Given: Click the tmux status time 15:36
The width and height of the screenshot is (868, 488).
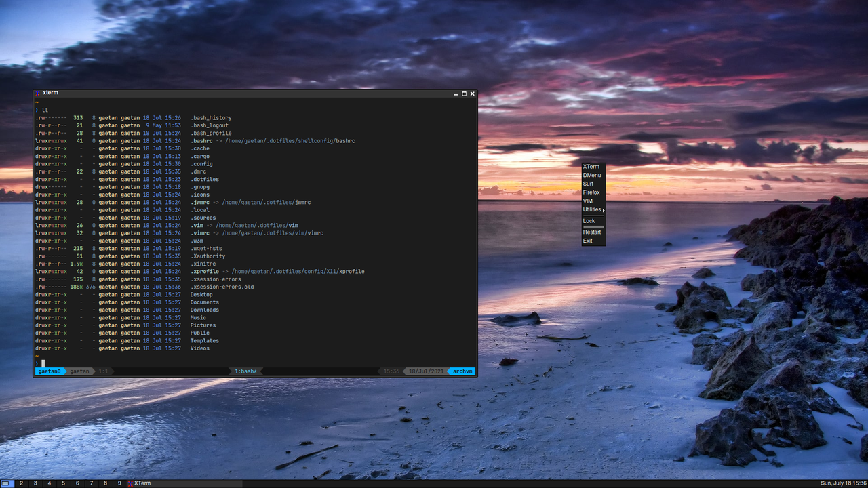Looking at the screenshot, I should [x=391, y=371].
